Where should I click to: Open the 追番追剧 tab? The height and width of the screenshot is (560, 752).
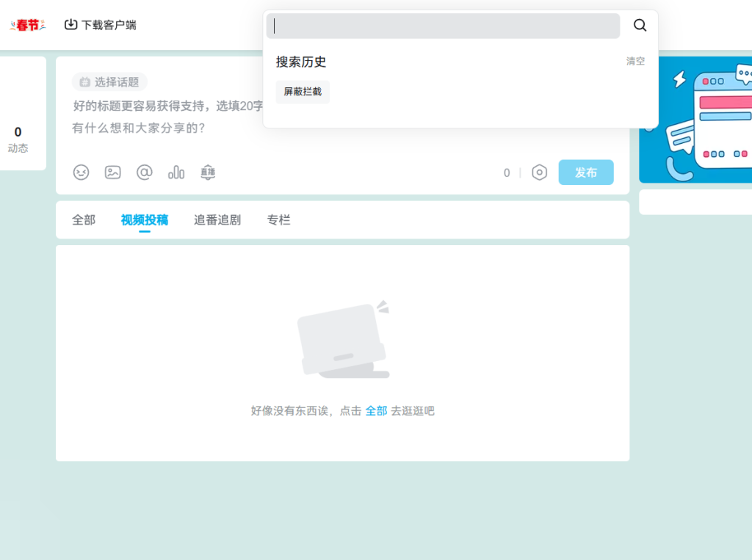(217, 219)
